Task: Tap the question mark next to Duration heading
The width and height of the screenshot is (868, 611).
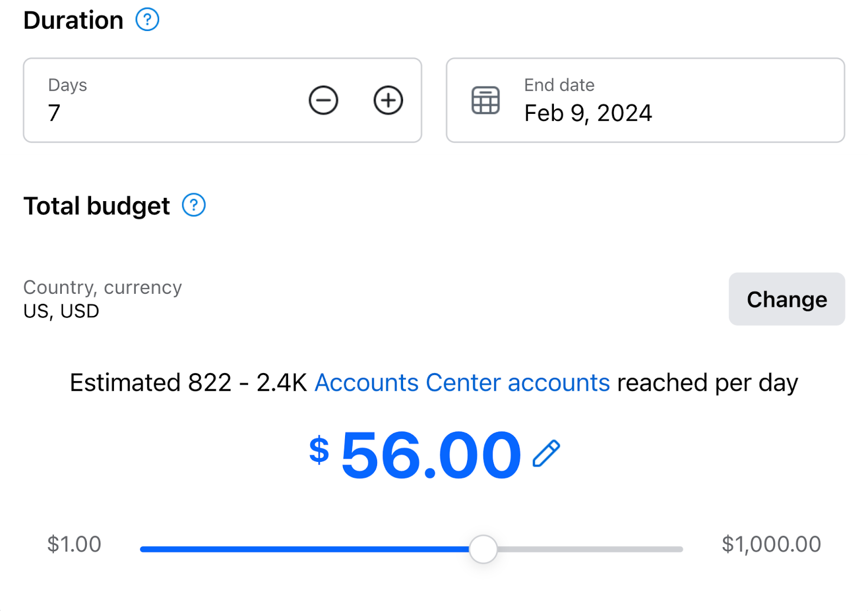Action: click(x=146, y=20)
